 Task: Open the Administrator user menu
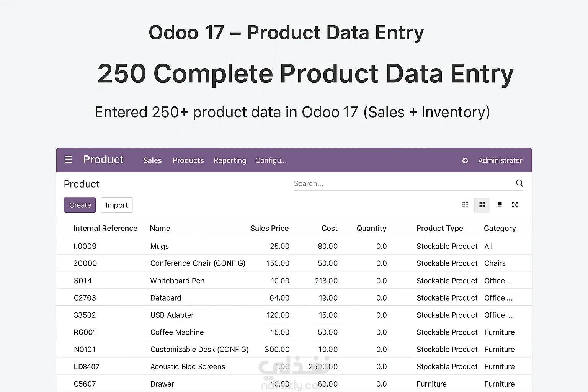pos(500,160)
